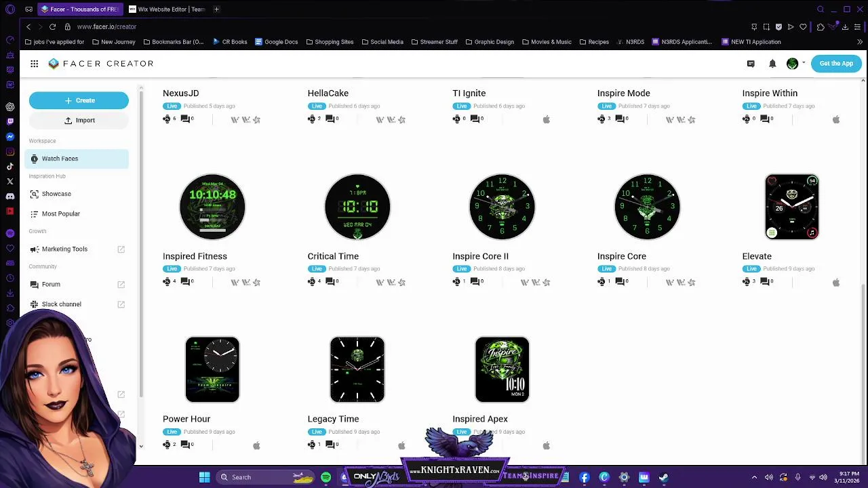Open the Graphic Design bookmarks folder

490,42
